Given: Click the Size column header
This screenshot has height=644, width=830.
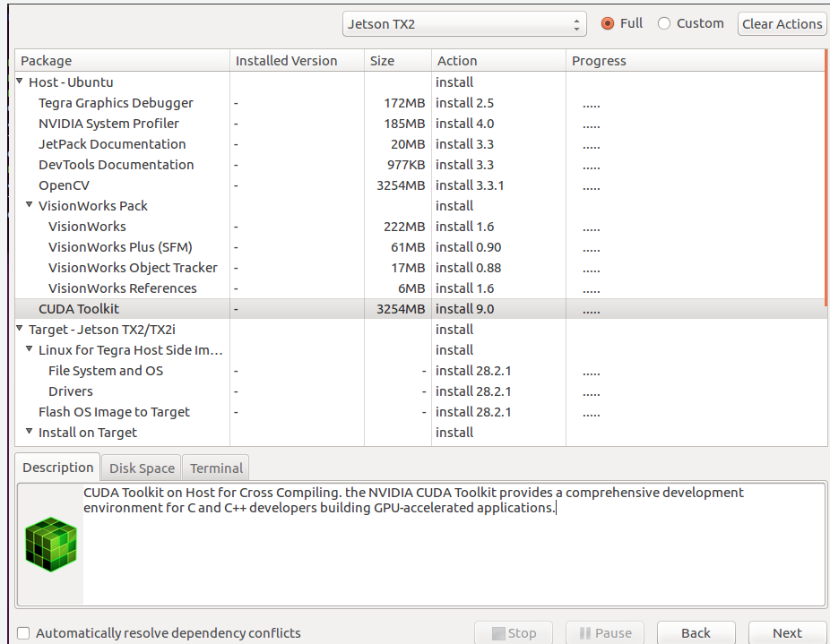Looking at the screenshot, I should (x=398, y=61).
